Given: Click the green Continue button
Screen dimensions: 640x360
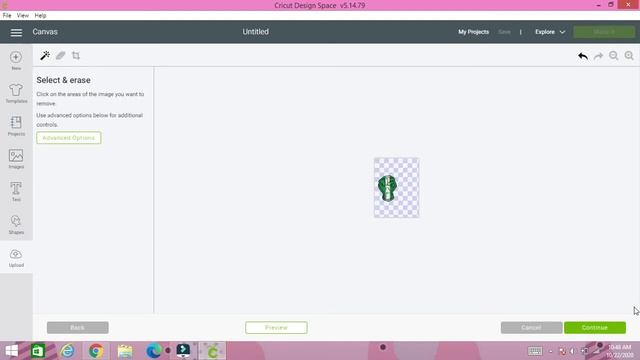Looking at the screenshot, I should tap(595, 327).
